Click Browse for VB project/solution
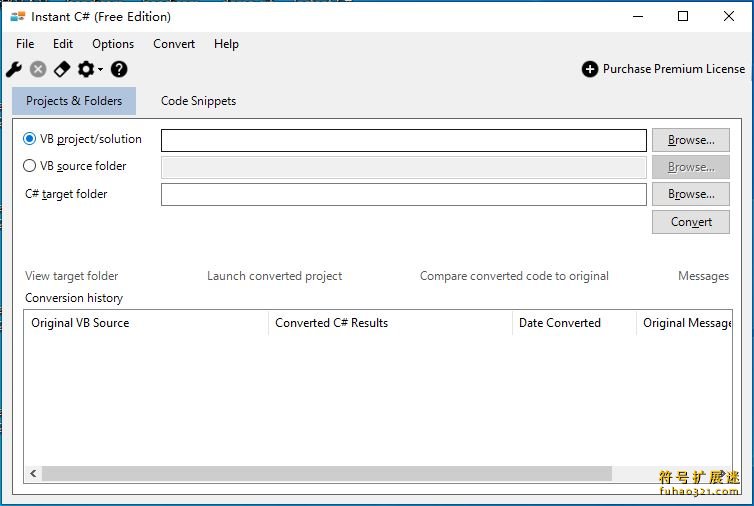The image size is (754, 506). [x=691, y=140]
